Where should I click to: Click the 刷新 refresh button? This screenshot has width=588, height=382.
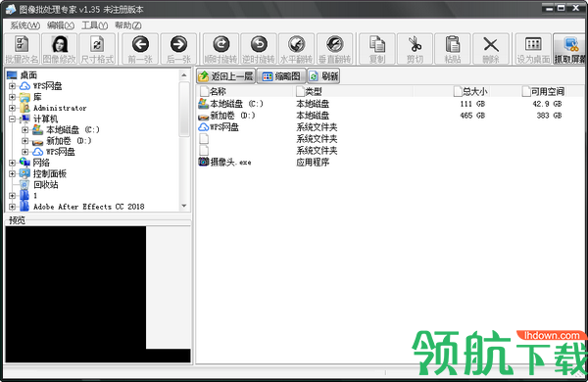coord(323,76)
